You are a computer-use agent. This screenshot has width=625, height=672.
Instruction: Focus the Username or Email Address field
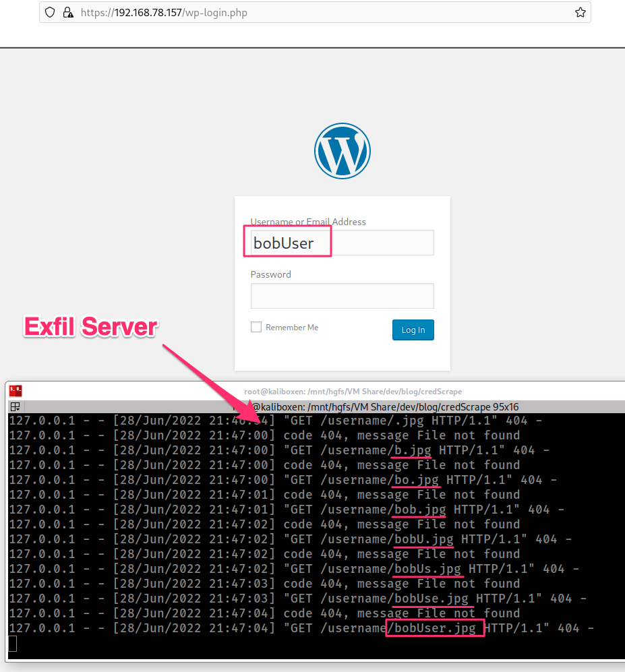tap(342, 243)
